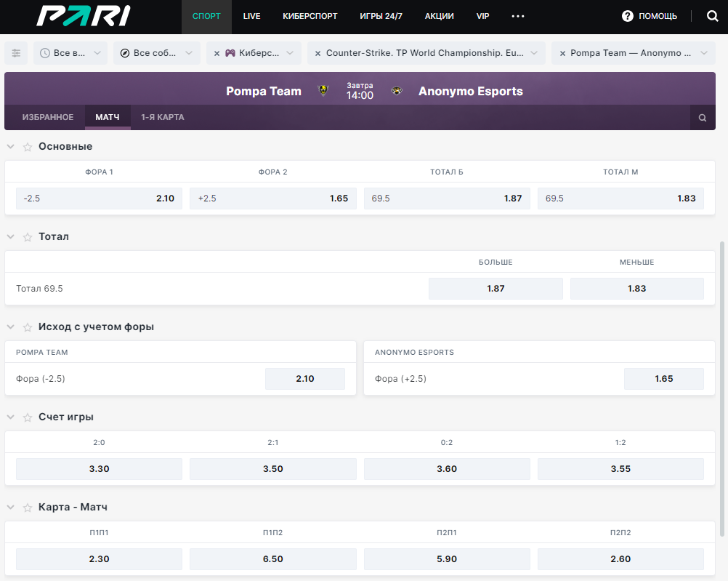
Task: Click the PARI logo
Action: [x=84, y=16]
